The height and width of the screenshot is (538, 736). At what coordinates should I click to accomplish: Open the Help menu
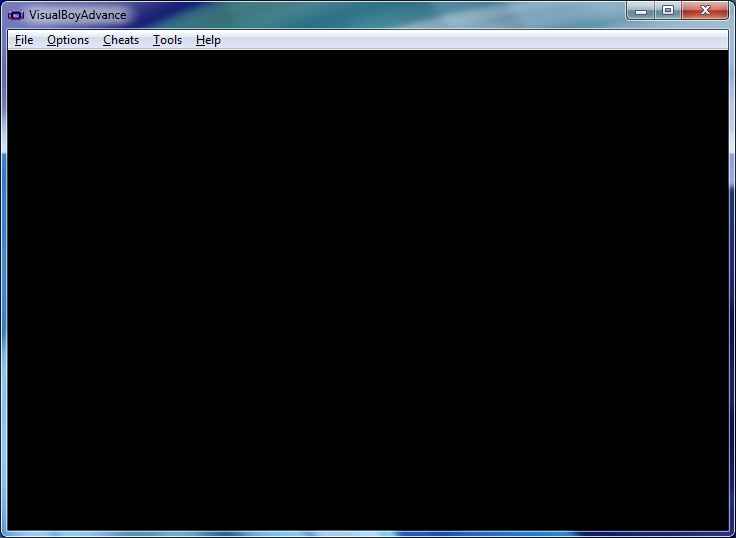(x=208, y=40)
